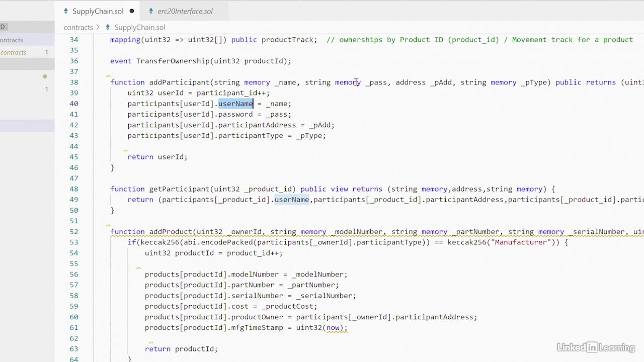Click 'mfgTimeStamp' on line 61
The image size is (644, 362).
(257, 328)
